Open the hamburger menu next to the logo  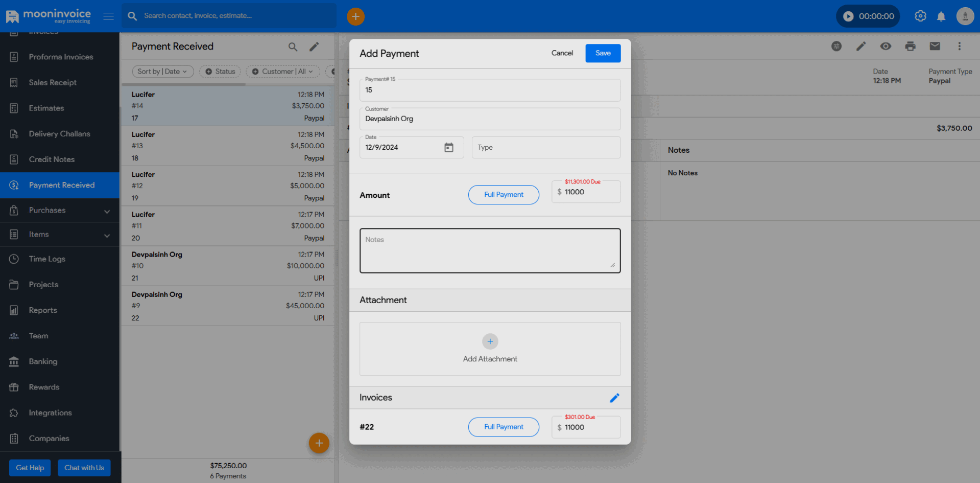(108, 16)
